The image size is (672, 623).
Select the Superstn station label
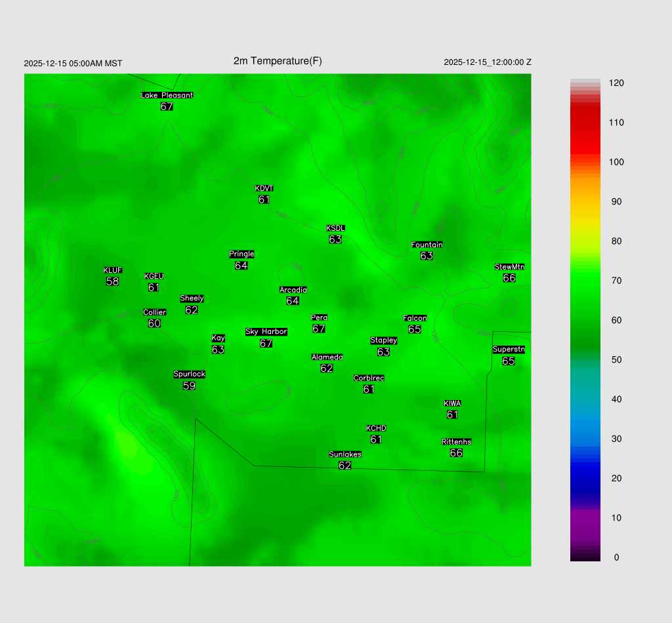click(509, 350)
